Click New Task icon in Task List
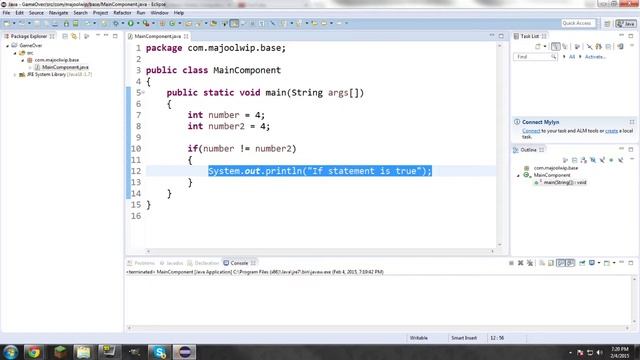 (x=538, y=47)
